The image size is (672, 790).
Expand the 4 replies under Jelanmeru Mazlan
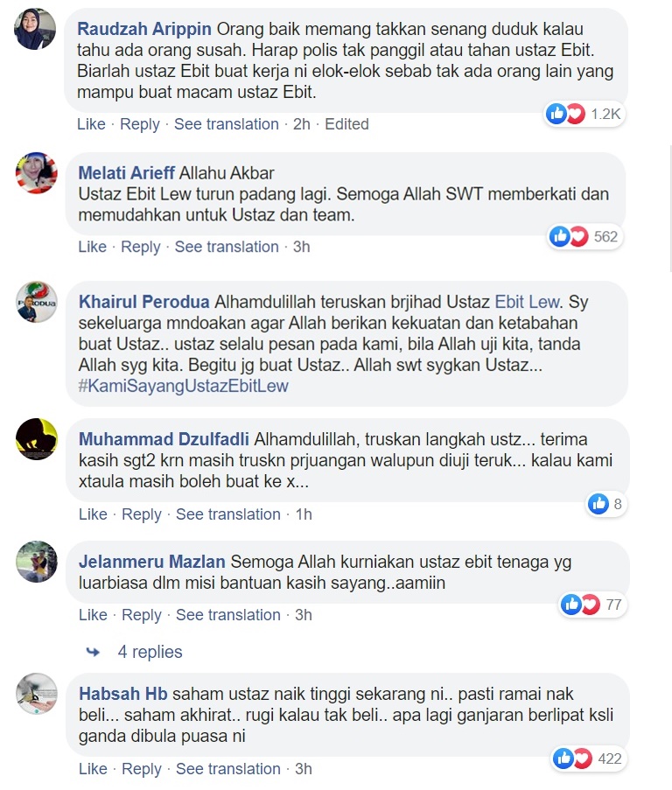[150, 652]
